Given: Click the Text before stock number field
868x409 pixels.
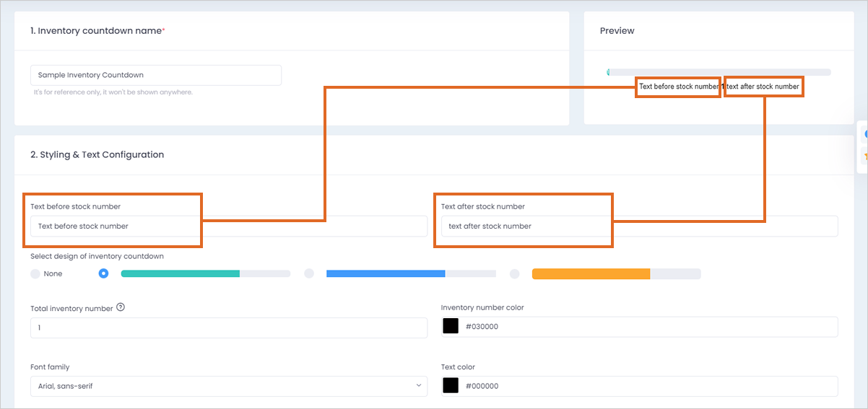Looking at the screenshot, I should [229, 226].
